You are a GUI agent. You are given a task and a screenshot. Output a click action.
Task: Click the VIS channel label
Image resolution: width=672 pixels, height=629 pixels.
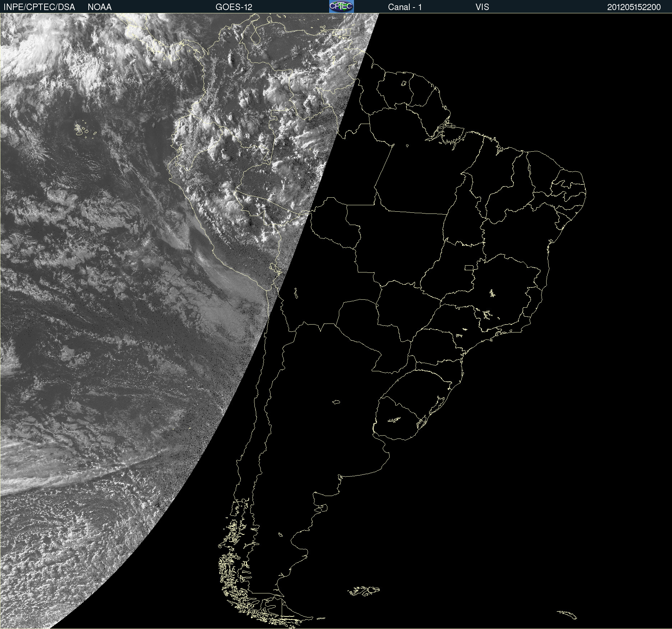coord(482,7)
